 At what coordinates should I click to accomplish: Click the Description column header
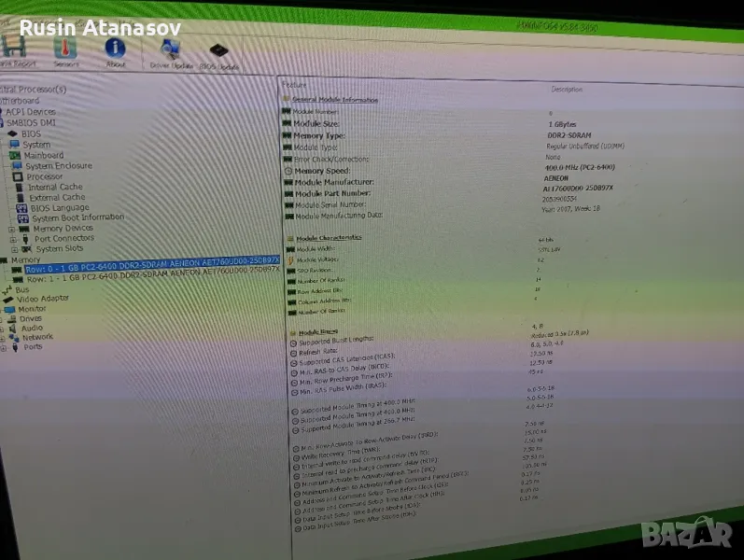click(567, 90)
